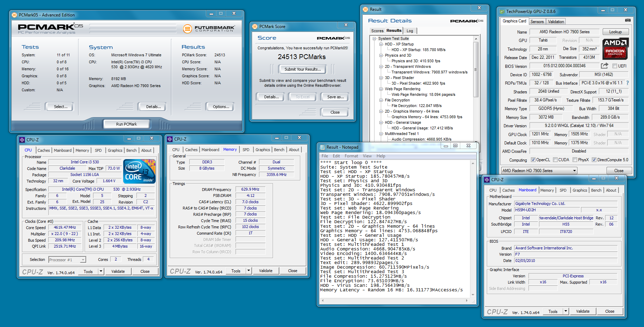The image size is (644, 327).
Task: Click the Notepad vertical scrollbar down arrow
Action: [x=473, y=294]
